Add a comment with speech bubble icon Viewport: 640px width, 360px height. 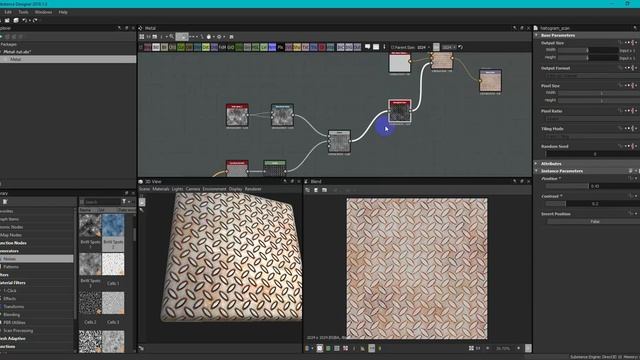coord(367,47)
